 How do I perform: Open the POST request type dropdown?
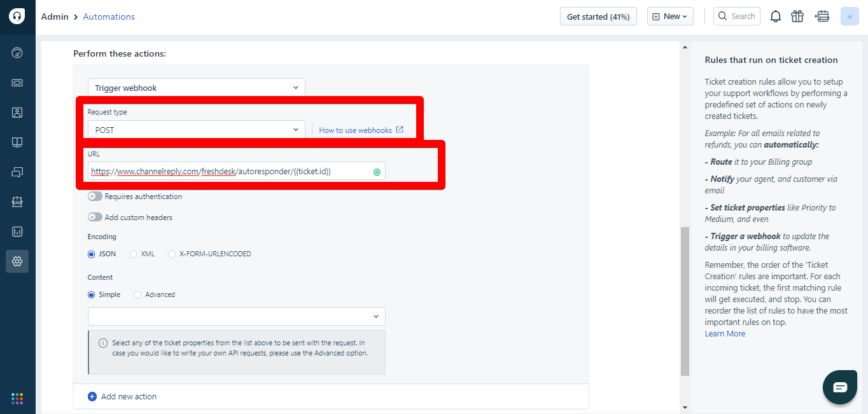[197, 130]
